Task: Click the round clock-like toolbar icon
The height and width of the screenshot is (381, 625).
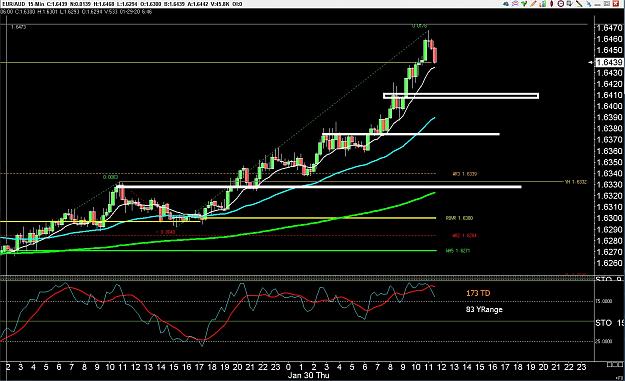Action: click(560, 4)
